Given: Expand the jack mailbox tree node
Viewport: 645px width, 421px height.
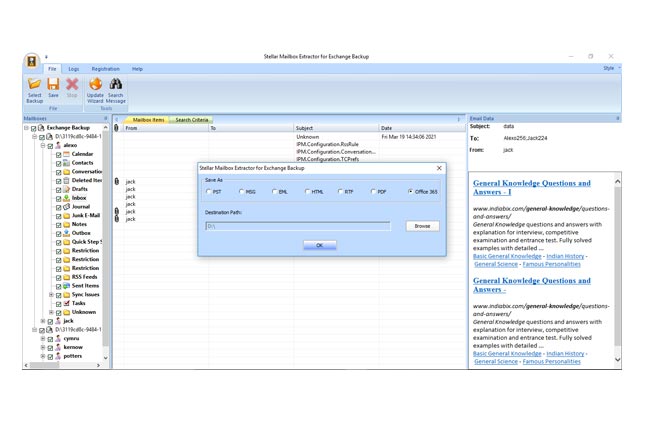Looking at the screenshot, I should 43,321.
